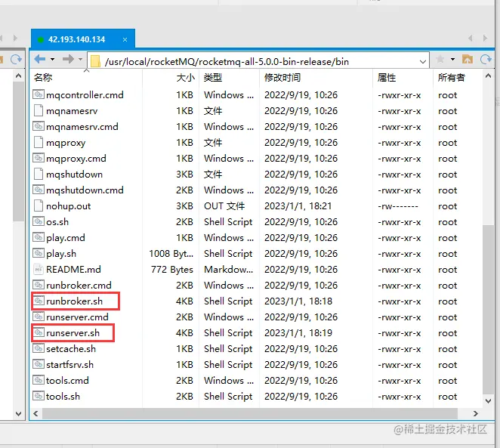
Task: Click the tab strip scroll-right arrow
Action: click(x=486, y=39)
